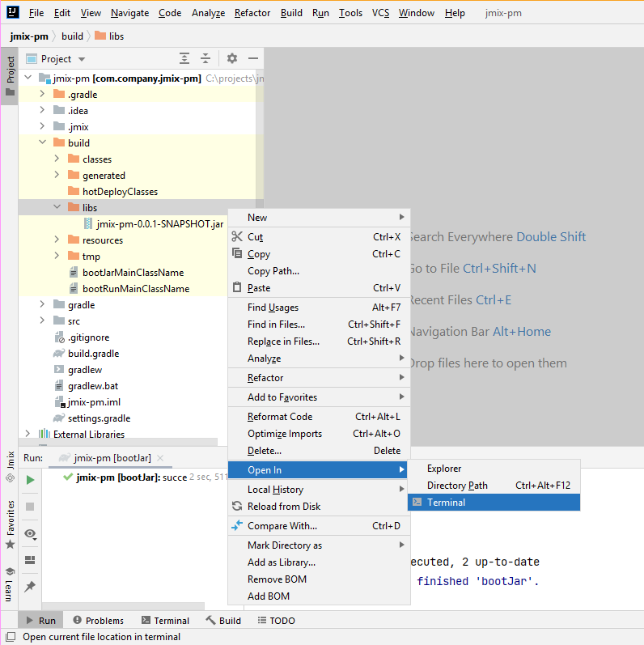Click the pin tab icon in Run panel
This screenshot has height=645, width=644.
coord(30,586)
